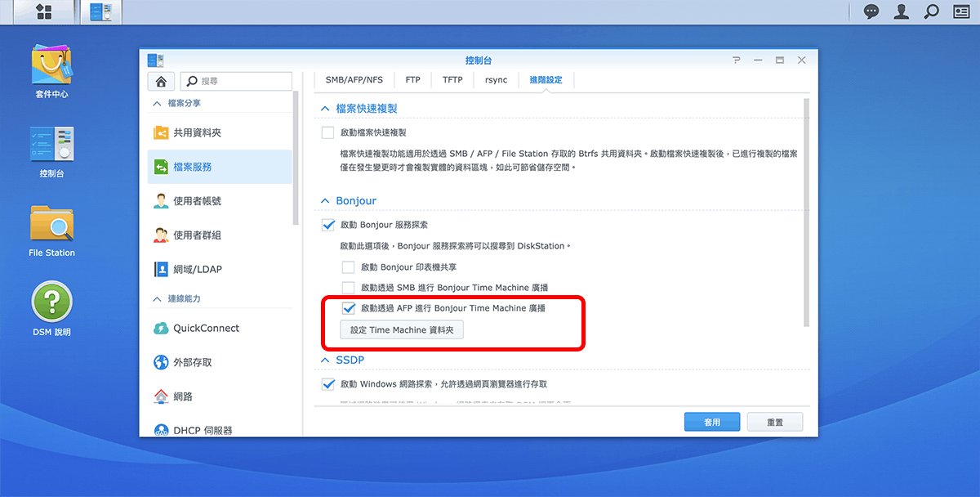Enable SMB Bonjour Time Machine 廣播 checkbox
Screen dimensions: 980x497
[348, 288]
